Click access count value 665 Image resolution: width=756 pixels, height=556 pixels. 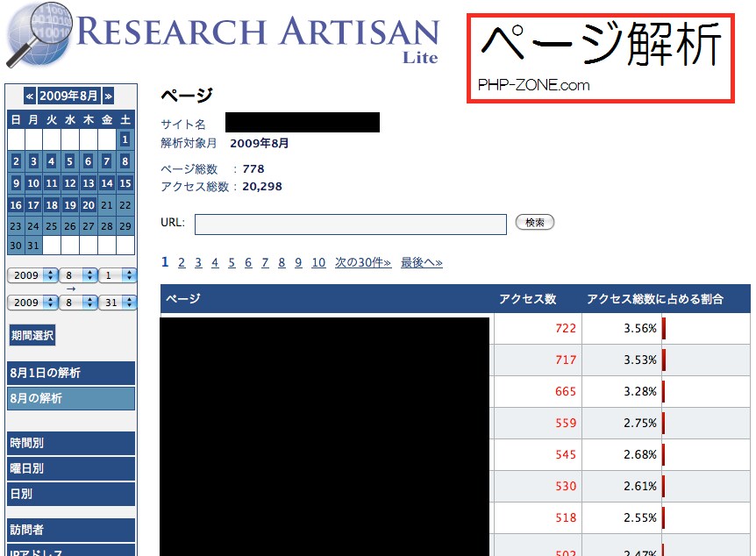[x=566, y=391]
